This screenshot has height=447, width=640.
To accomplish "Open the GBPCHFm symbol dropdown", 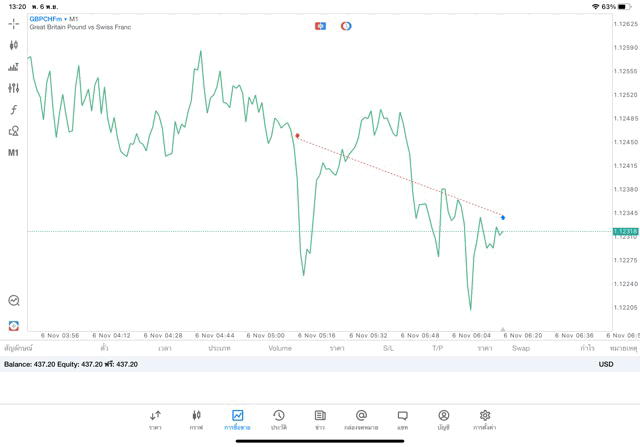I will click(46, 18).
